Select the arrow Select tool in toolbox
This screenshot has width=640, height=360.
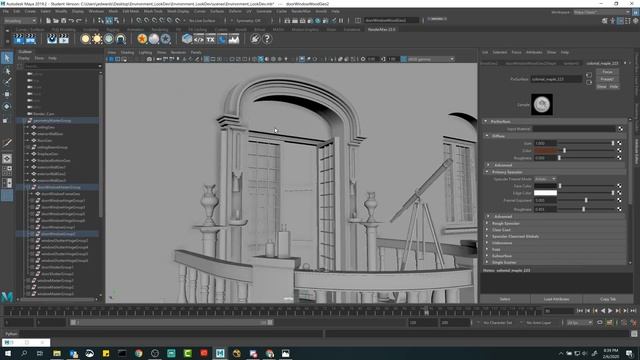[x=7, y=58]
